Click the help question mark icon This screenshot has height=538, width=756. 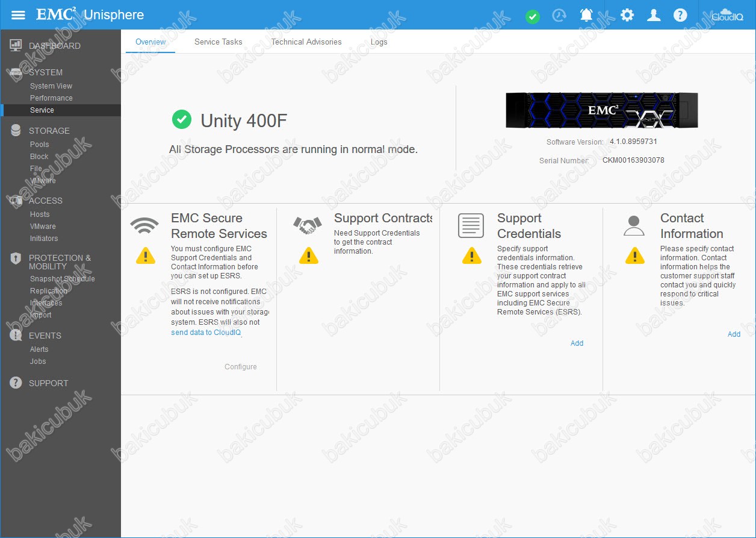point(680,15)
